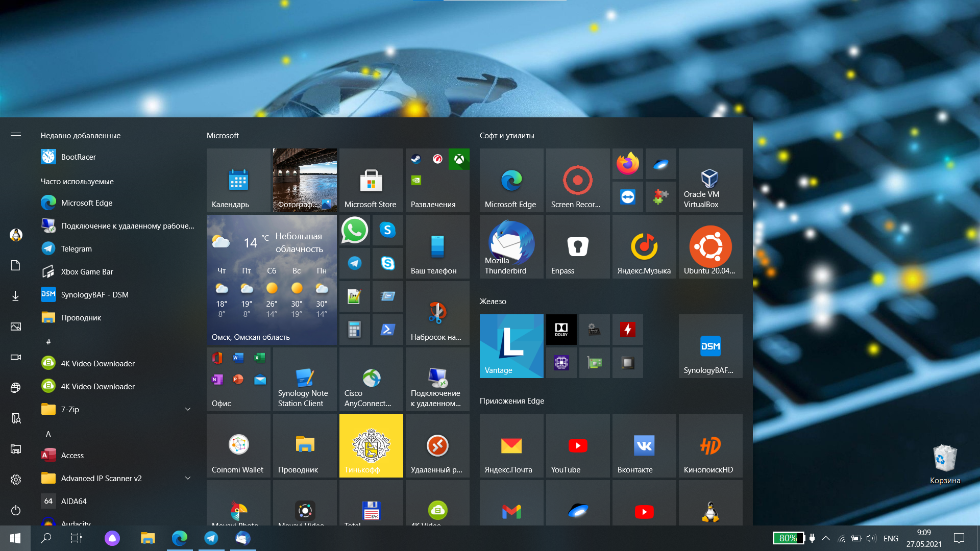Image resolution: width=980 pixels, height=551 pixels.
Task: Select the Корзина recycle bin on desktop
Action: point(945,464)
